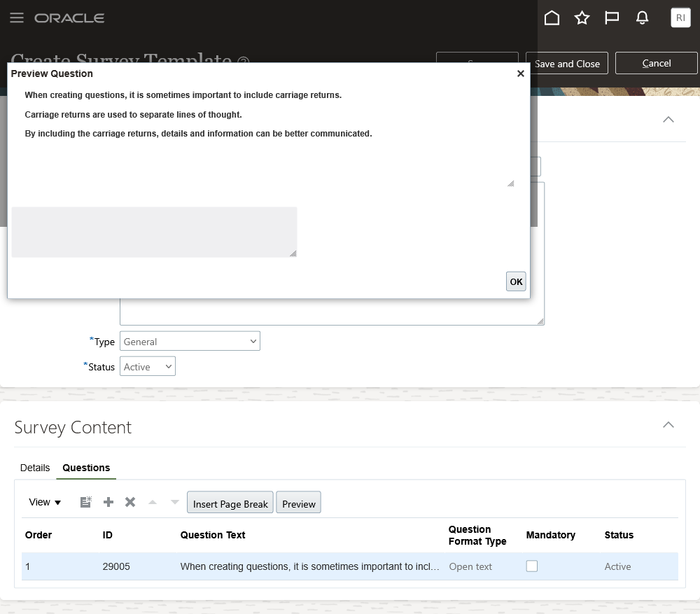Add a question with plus icon
This screenshot has width=700, height=614.
pos(108,502)
